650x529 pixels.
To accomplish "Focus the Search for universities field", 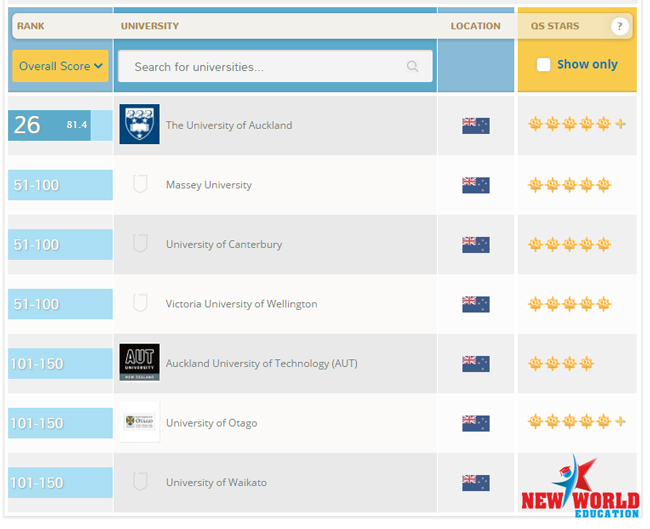I will coord(276,66).
